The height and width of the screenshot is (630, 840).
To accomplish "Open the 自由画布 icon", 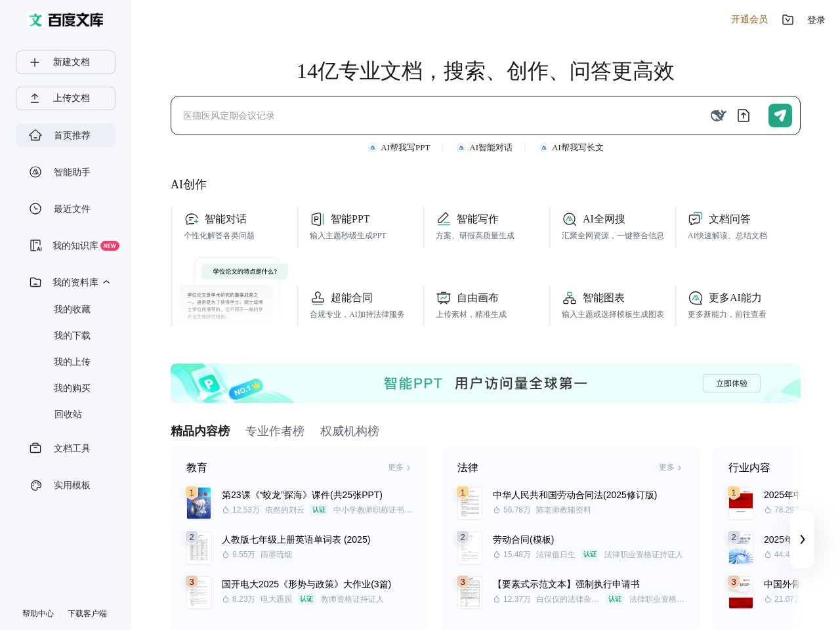I will [444, 298].
